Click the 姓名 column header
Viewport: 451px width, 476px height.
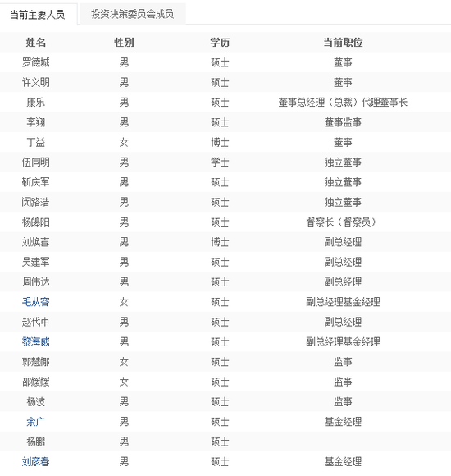coord(36,43)
